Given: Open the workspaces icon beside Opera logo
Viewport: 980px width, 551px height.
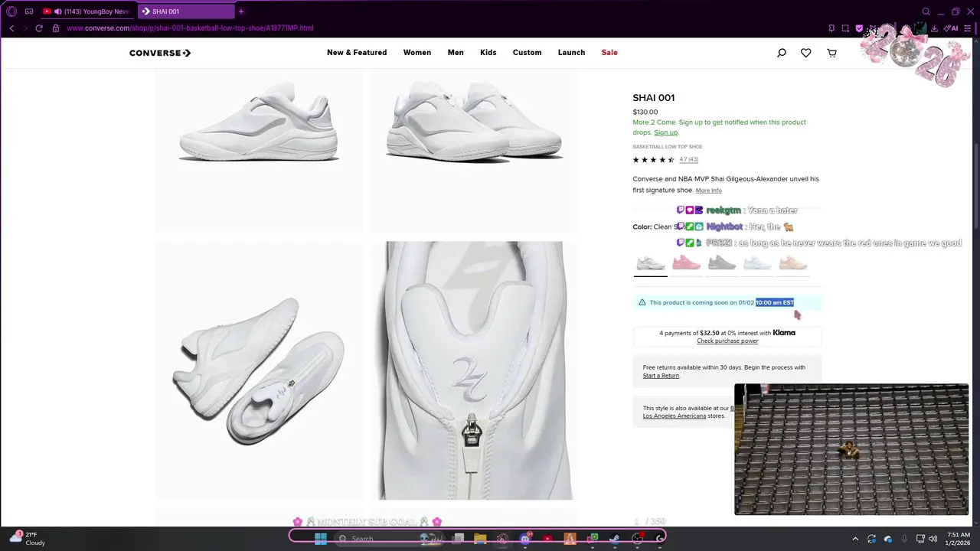Looking at the screenshot, I should pos(29,11).
